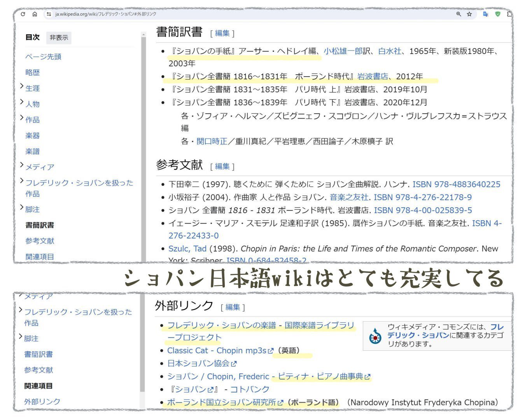Edit the 参考文献 section via 編集

[222, 166]
